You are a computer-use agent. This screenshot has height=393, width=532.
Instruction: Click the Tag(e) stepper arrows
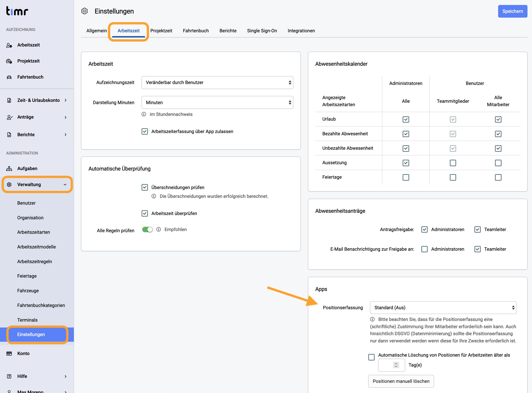pos(396,365)
